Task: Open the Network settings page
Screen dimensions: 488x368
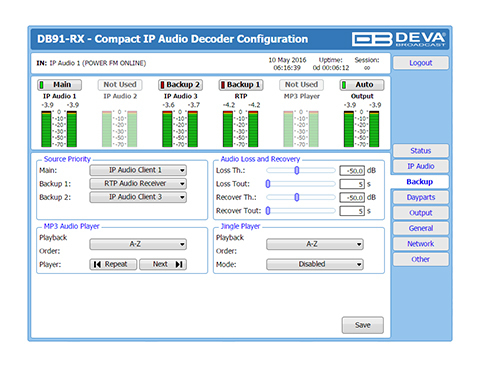Action: [421, 244]
